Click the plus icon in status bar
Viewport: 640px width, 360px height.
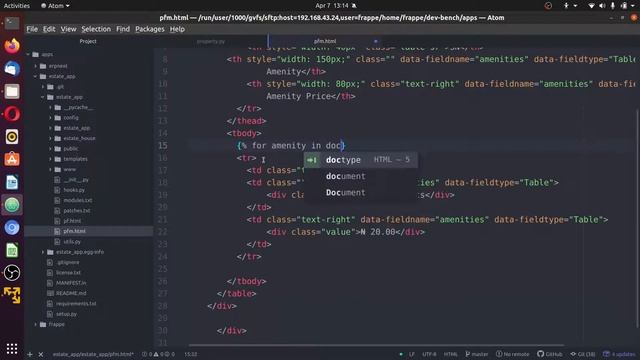[x=30, y=354]
